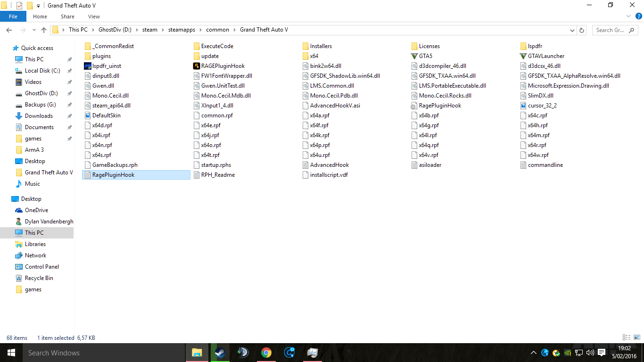
Task: Expand the chevron after This PC in the address bar
Action: tap(93, 30)
